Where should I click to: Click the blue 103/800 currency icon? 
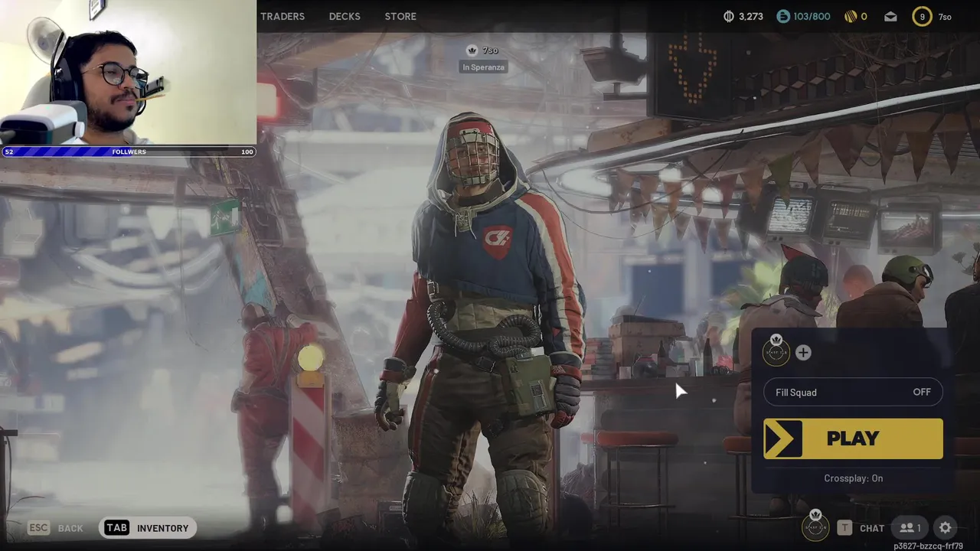pyautogui.click(x=782, y=16)
